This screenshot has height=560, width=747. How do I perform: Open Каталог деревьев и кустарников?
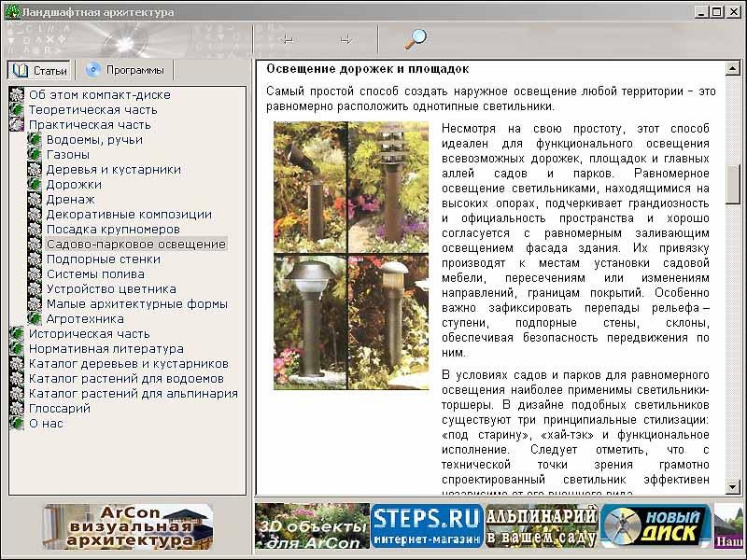(128, 364)
